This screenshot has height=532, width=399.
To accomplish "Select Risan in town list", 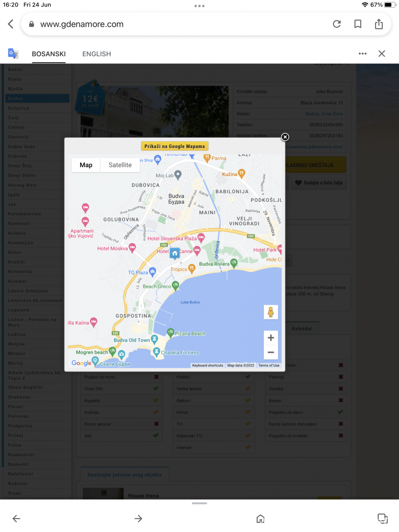I will pyautogui.click(x=38, y=493).
